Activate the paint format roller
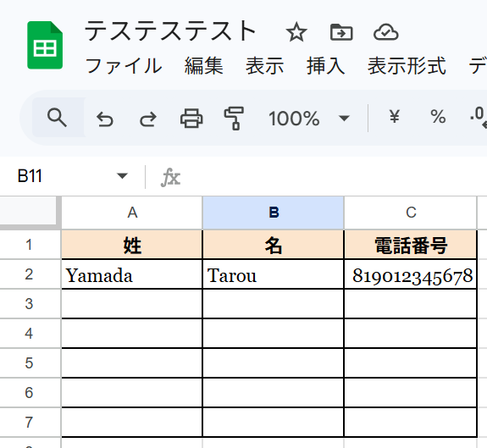Screen dimensions: 487x448 pos(234,119)
